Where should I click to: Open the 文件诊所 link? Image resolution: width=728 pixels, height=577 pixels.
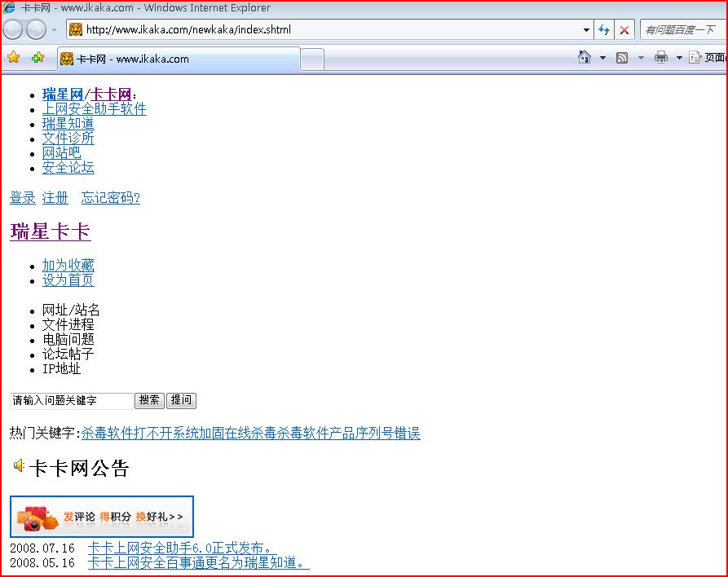click(68, 139)
